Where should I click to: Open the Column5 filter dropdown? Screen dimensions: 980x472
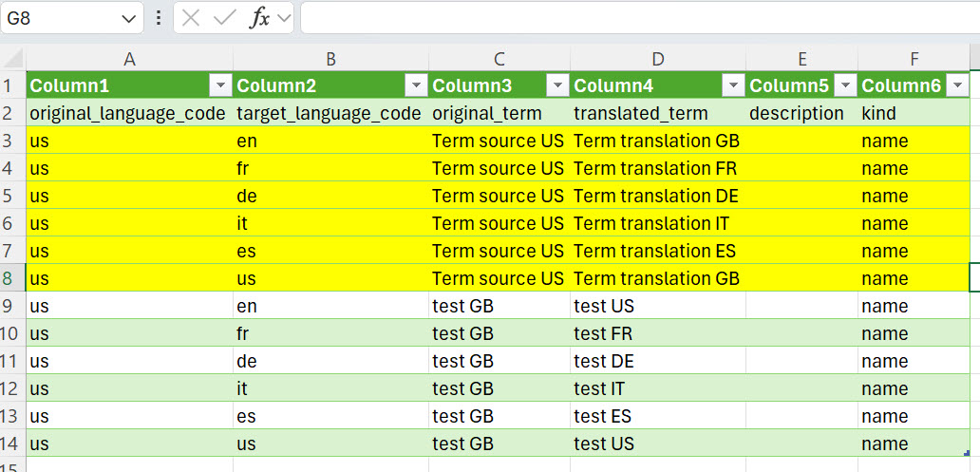(x=845, y=86)
